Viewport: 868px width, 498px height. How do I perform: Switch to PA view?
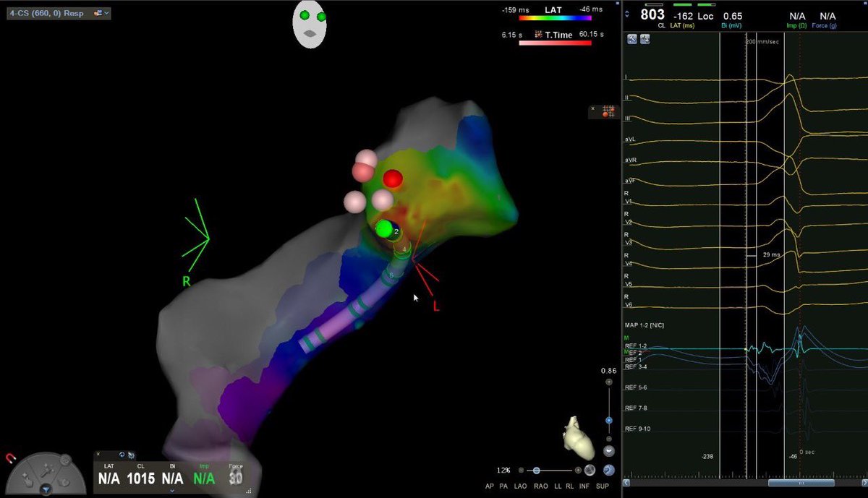point(504,486)
